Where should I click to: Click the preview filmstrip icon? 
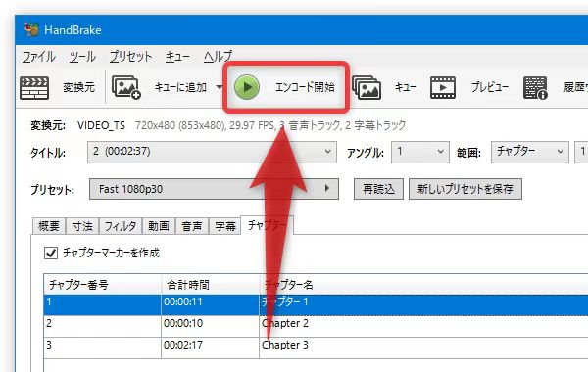coord(443,88)
